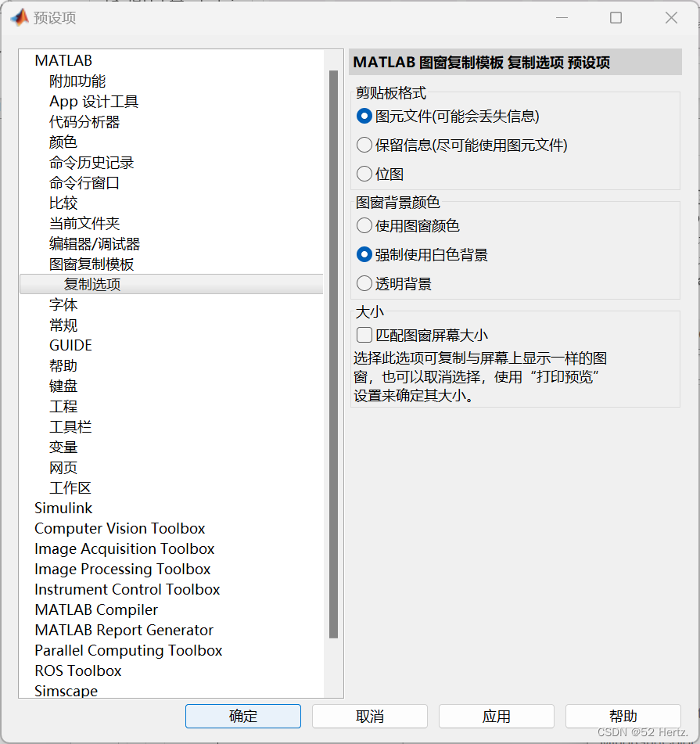This screenshot has width=700, height=744.
Task: Minimize the 预设项 dialog
Action: click(x=562, y=17)
